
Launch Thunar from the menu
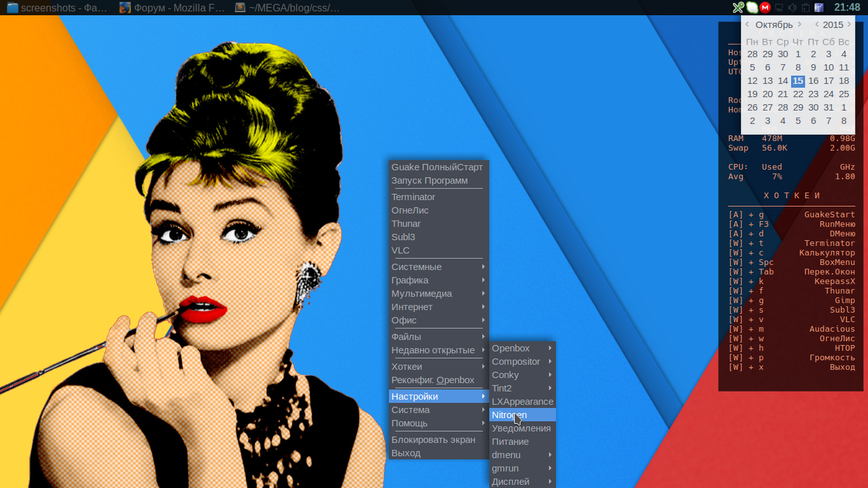[438, 224]
